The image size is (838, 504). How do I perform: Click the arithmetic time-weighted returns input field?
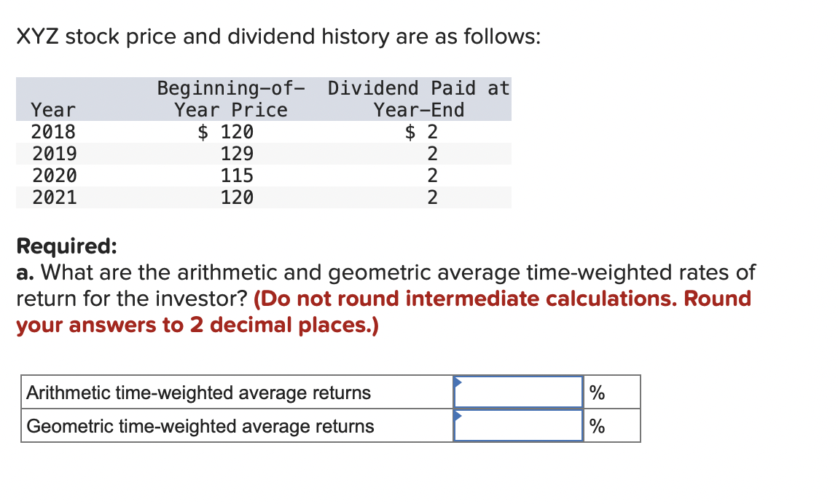(x=517, y=392)
